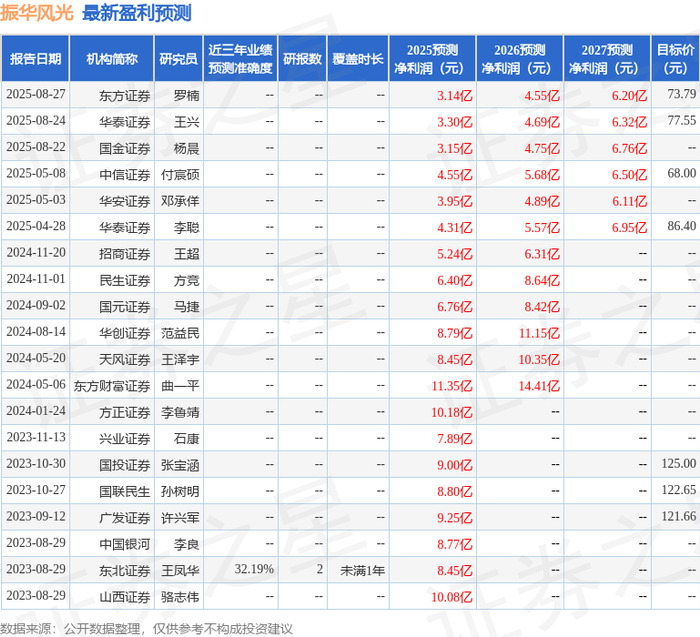700x637 pixels.
Task: Click the 11.15亿 forecast value
Action: pos(539,332)
